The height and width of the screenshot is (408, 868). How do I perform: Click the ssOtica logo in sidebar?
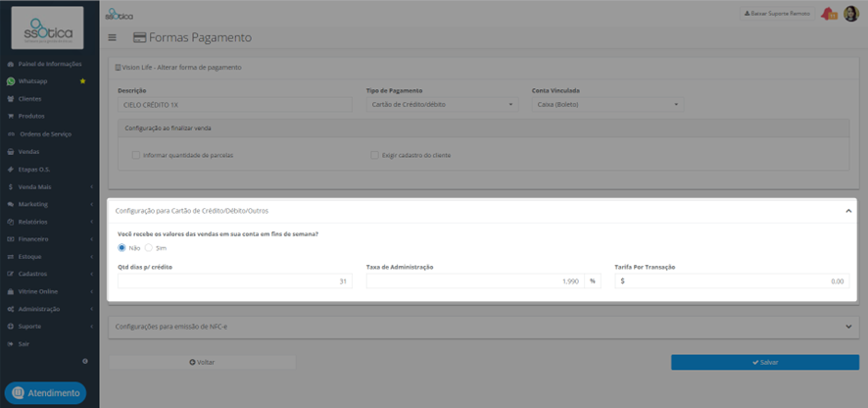48,27
